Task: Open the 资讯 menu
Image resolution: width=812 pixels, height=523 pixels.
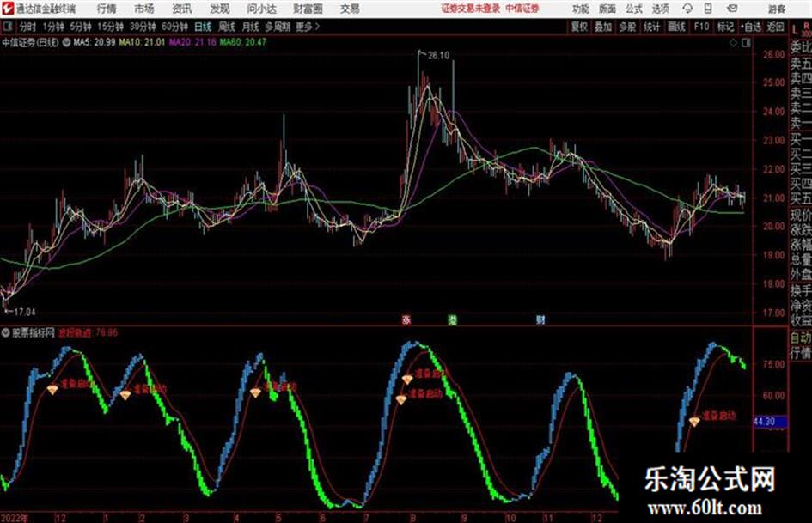Action: 182,9
